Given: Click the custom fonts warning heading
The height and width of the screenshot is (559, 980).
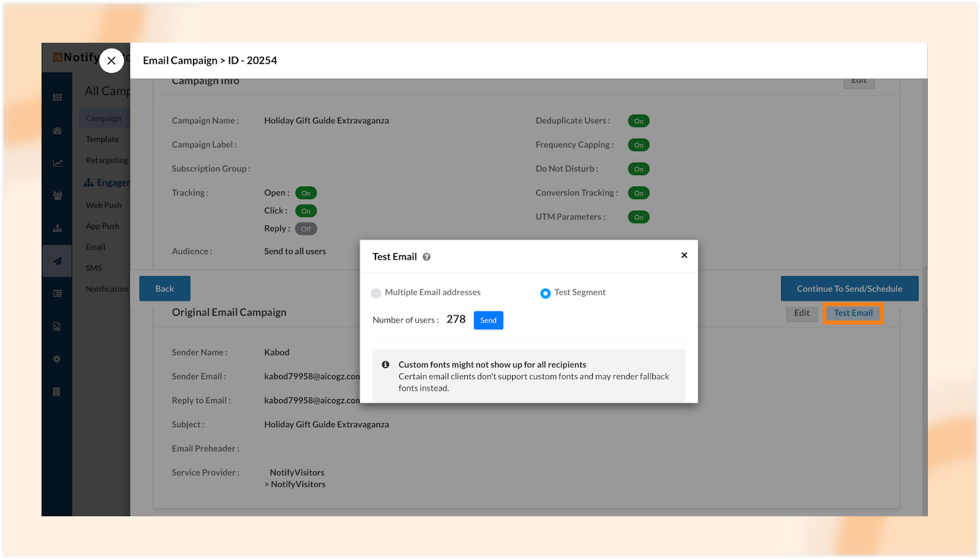Looking at the screenshot, I should 492,365.
